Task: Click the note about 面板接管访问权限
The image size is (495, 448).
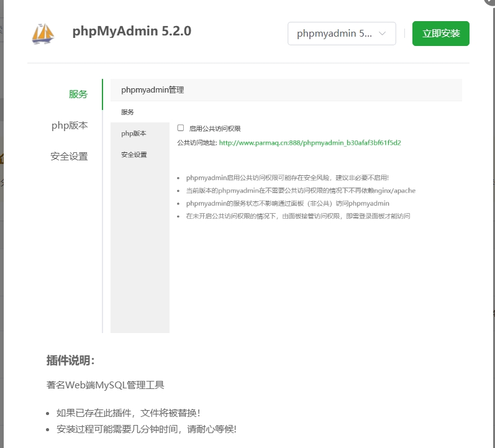Action: (x=298, y=216)
